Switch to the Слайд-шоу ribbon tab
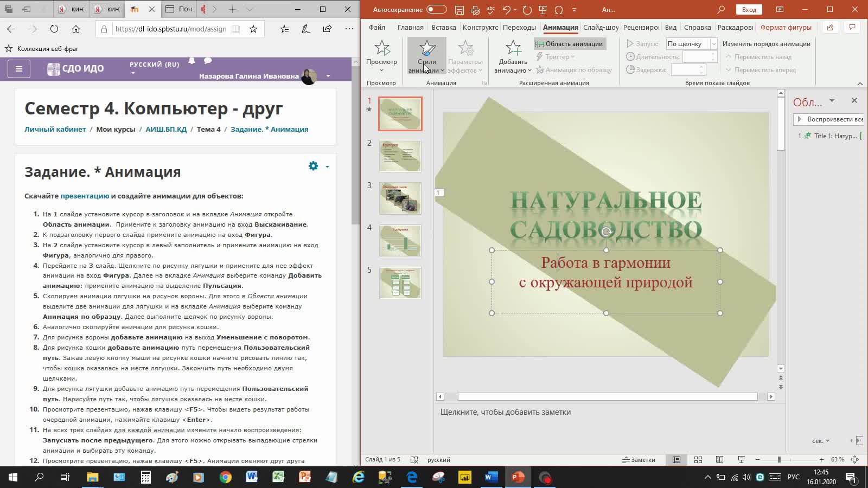Viewport: 868px width, 488px height. coord(601,28)
